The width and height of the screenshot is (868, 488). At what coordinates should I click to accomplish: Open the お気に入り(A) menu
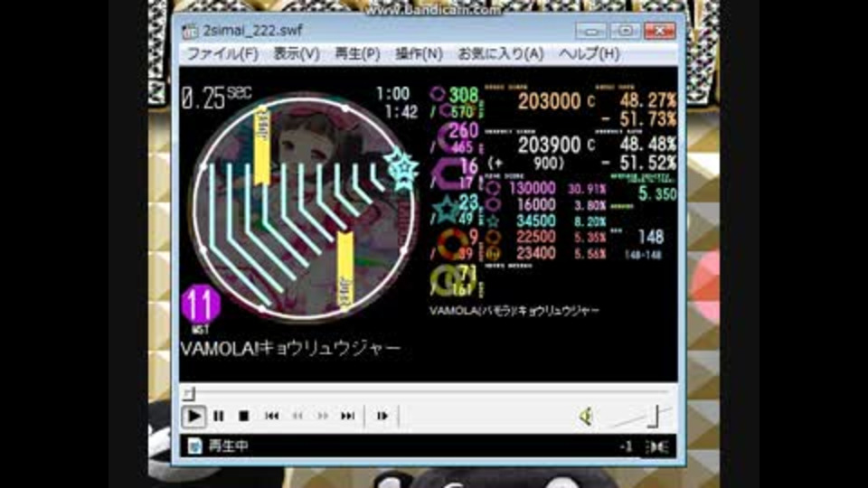(501, 53)
